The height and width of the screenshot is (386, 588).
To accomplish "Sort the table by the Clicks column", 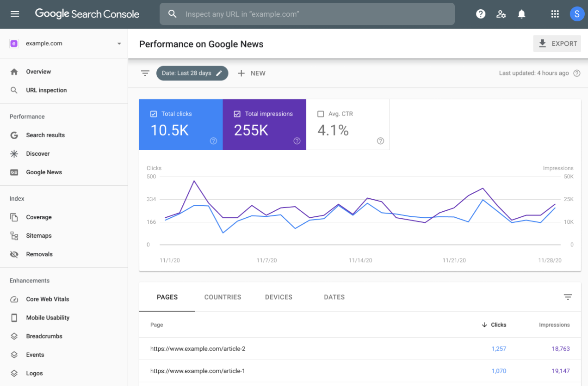I will 494,325.
